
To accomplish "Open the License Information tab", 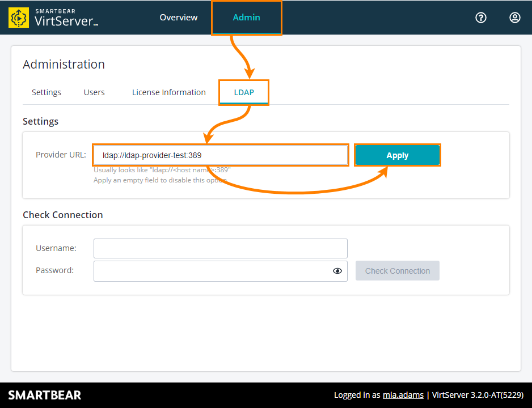I will coord(168,92).
